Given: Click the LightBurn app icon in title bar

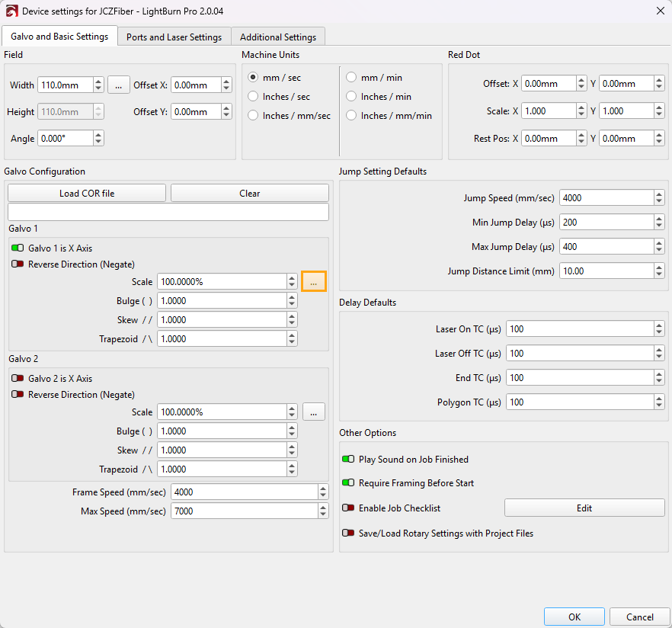Looking at the screenshot, I should 11,11.
